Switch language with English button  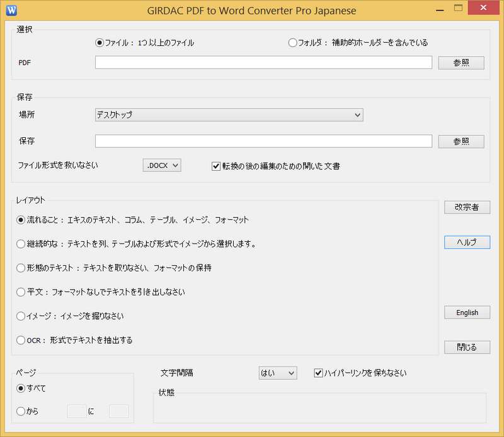pos(467,312)
